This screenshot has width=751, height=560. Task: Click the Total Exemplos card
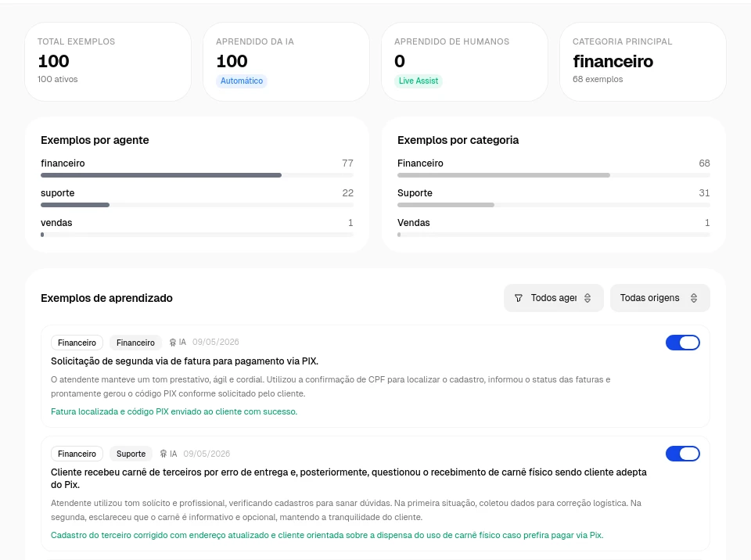point(108,62)
